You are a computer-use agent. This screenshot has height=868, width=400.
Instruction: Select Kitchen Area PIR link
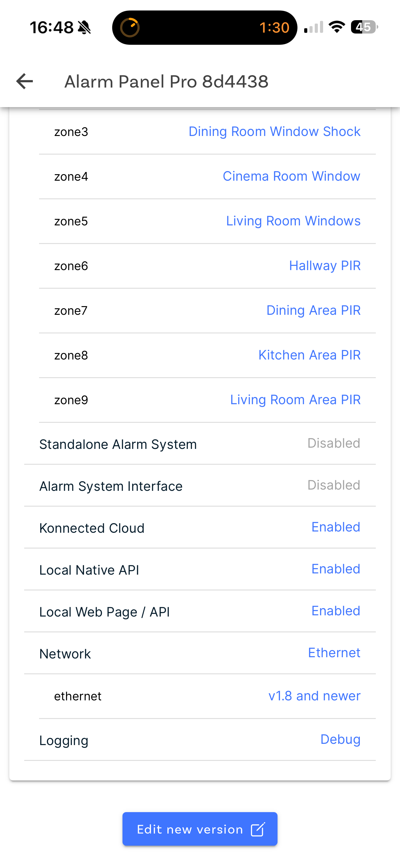(309, 355)
